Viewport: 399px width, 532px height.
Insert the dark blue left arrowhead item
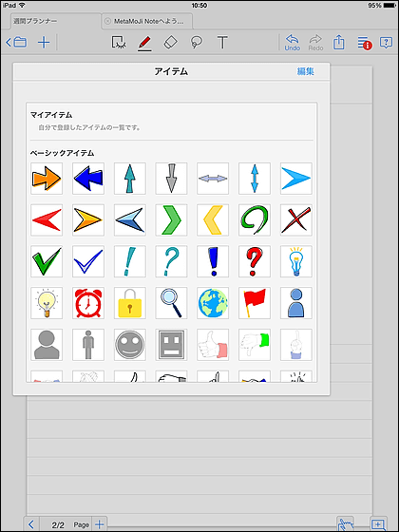pos(130,220)
